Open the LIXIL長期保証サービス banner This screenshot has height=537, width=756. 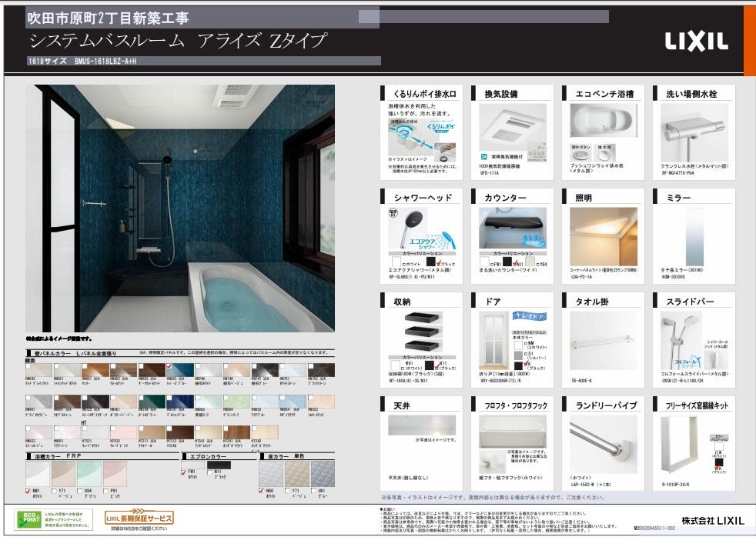pos(139,518)
